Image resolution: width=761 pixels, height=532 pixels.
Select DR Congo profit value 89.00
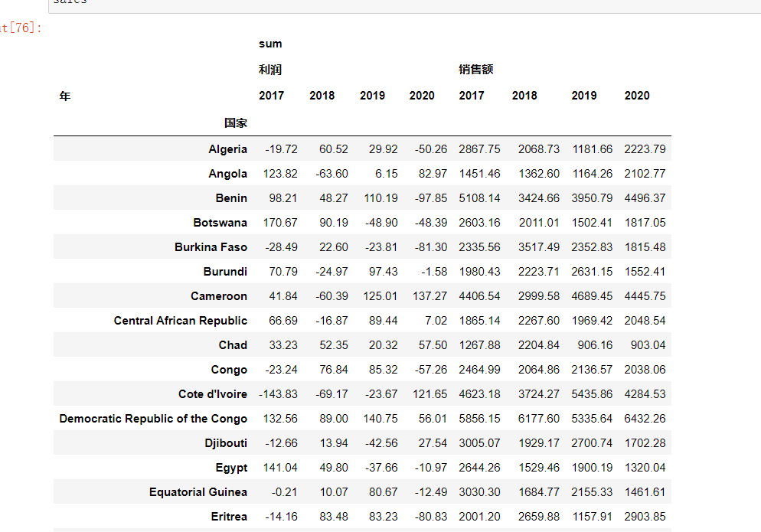pyautogui.click(x=334, y=419)
